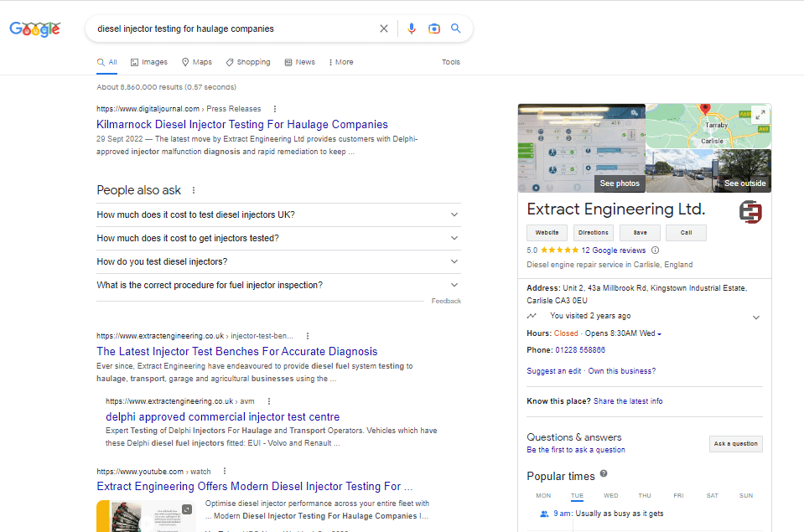Viewport: 804px width, 532px height.
Task: Select SAT in Popular times
Action: [x=713, y=496]
